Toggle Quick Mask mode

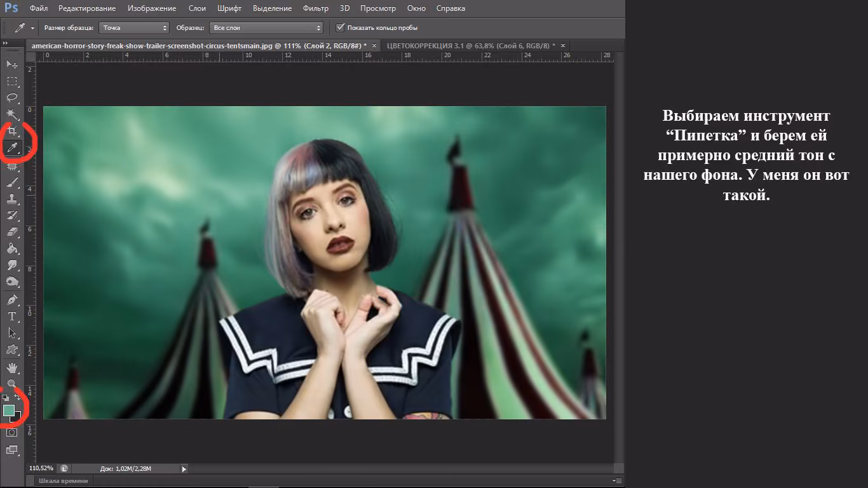pos(12,433)
